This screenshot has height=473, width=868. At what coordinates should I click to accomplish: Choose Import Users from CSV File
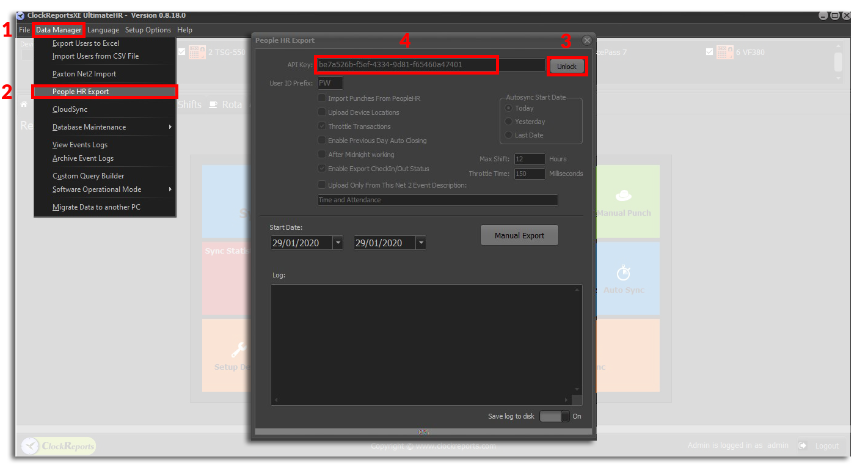pos(105,56)
